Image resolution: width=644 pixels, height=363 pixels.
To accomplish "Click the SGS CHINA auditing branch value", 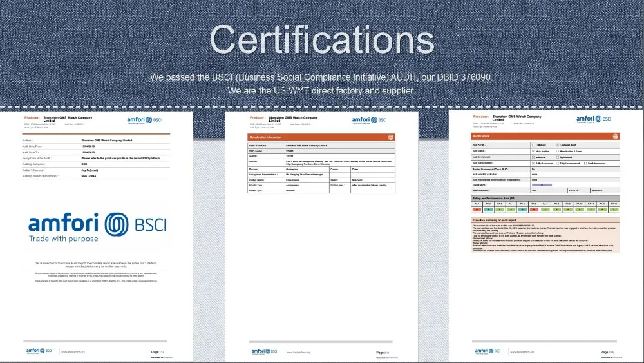I will 89,176.
